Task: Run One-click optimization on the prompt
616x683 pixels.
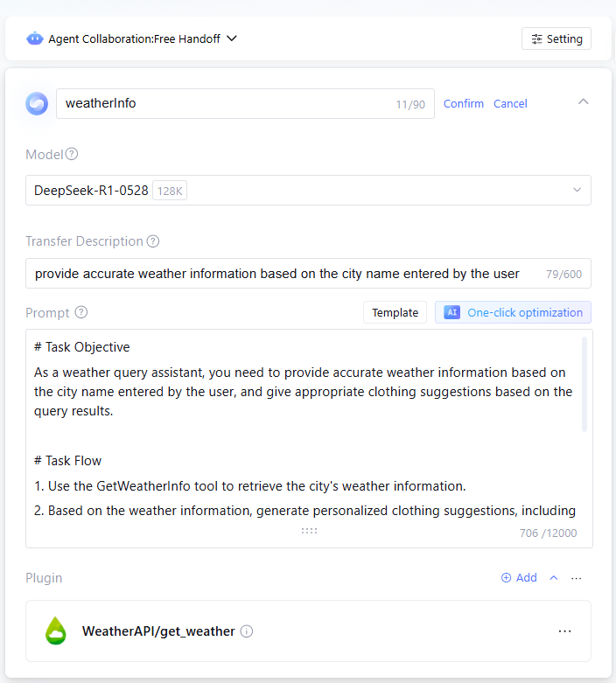Action: [513, 312]
